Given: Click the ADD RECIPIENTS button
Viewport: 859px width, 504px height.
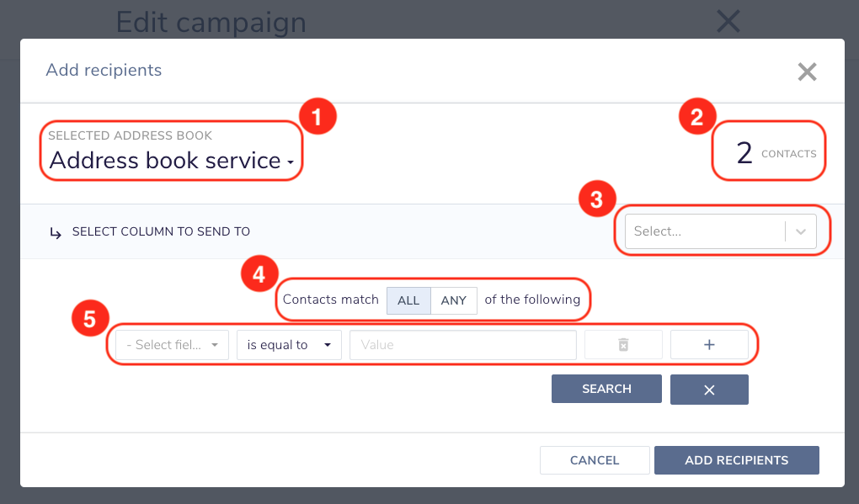Looking at the screenshot, I should pyautogui.click(x=736, y=460).
